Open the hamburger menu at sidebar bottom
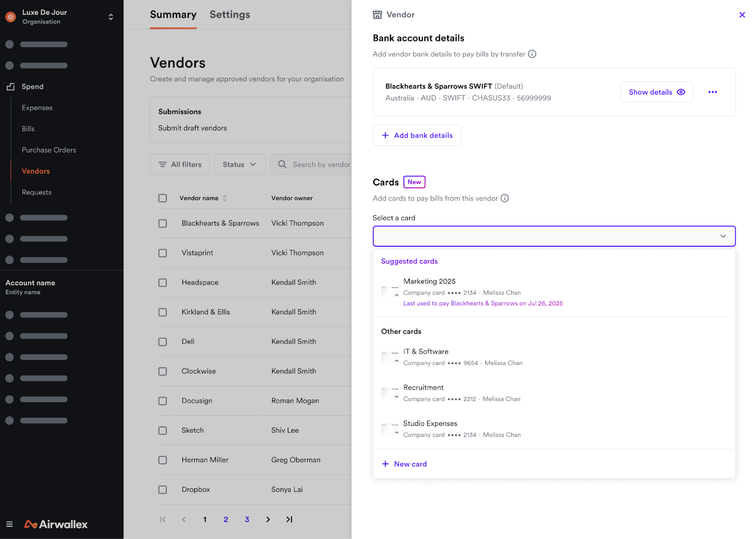The width and height of the screenshot is (756, 539). click(x=9, y=524)
